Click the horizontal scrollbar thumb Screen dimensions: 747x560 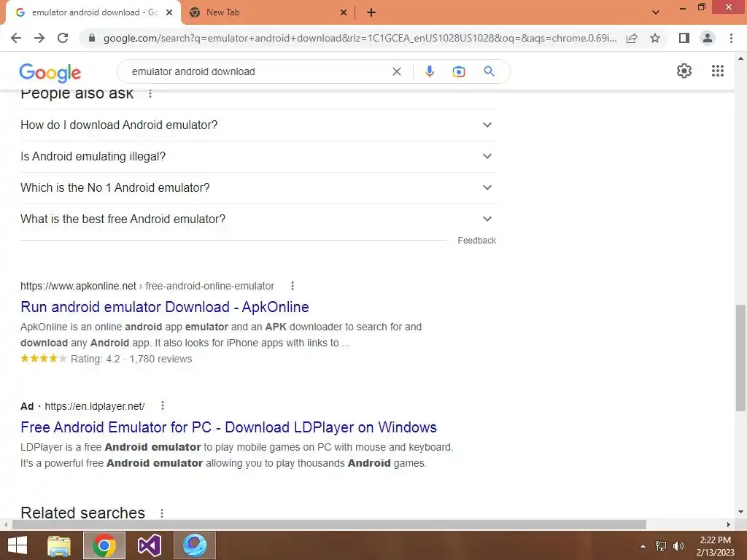tap(329, 524)
